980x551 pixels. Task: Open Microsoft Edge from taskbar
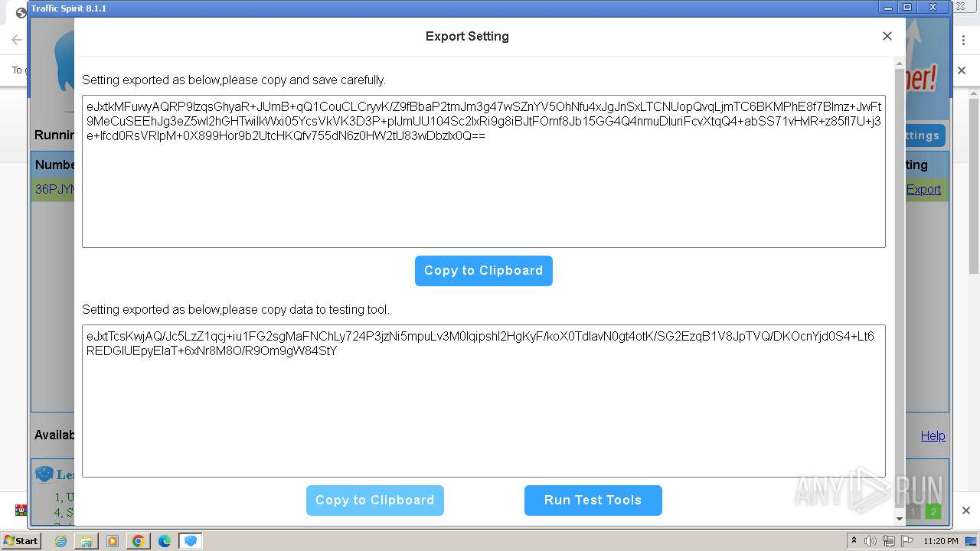165,541
